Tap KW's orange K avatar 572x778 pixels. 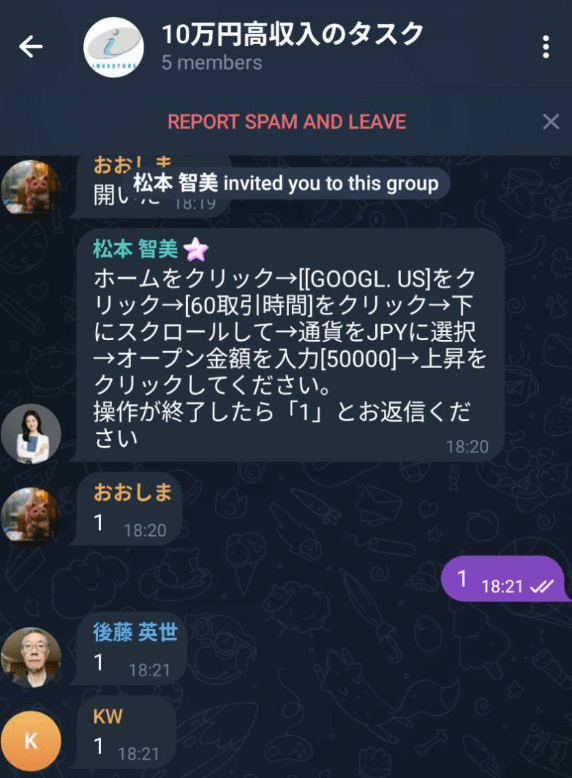[x=31, y=741]
